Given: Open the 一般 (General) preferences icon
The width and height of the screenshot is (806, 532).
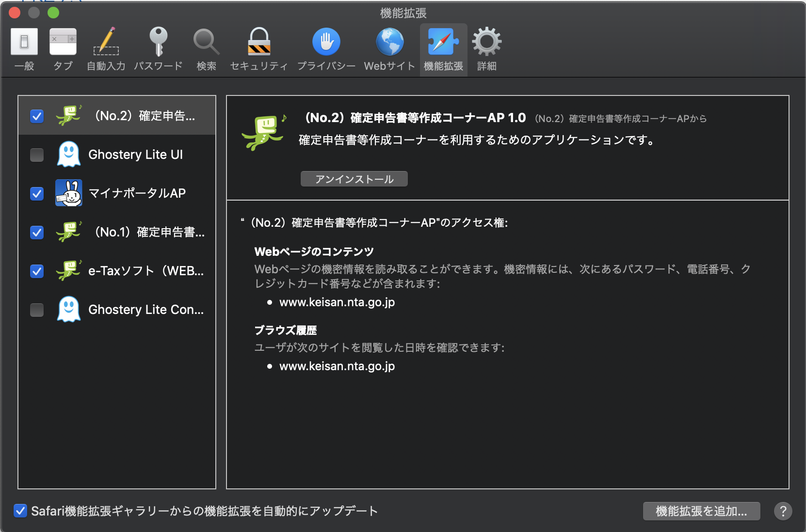Looking at the screenshot, I should 24,42.
